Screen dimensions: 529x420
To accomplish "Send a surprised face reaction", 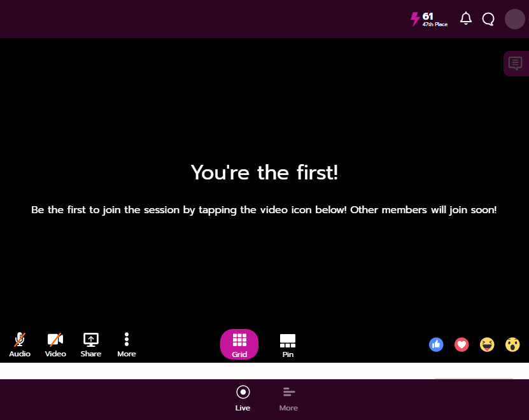I will [512, 344].
